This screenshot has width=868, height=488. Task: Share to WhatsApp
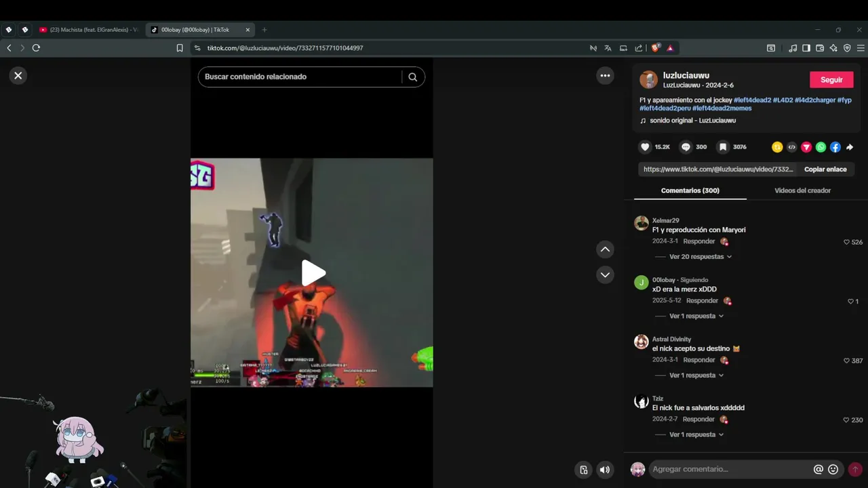821,147
